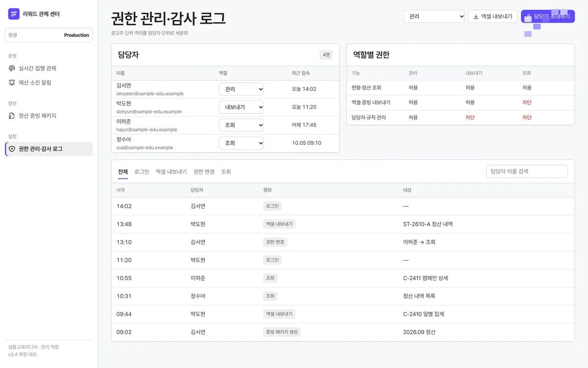Screen dimensions: 588x368
Task: Click C-2411 캠페인 상세 target
Action: (x=425, y=278)
